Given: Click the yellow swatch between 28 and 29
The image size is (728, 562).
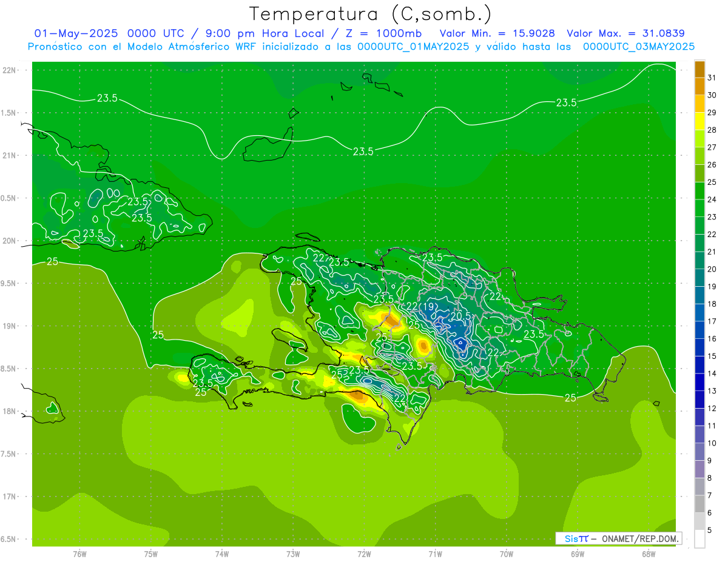Looking at the screenshot, I should coord(699,121).
